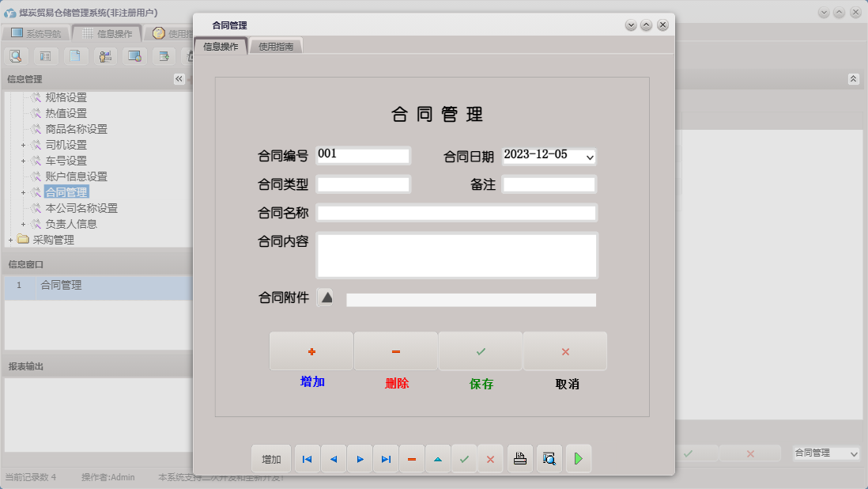Open a new document via the toolbar icon
The height and width of the screenshot is (489, 868).
pos(75,56)
